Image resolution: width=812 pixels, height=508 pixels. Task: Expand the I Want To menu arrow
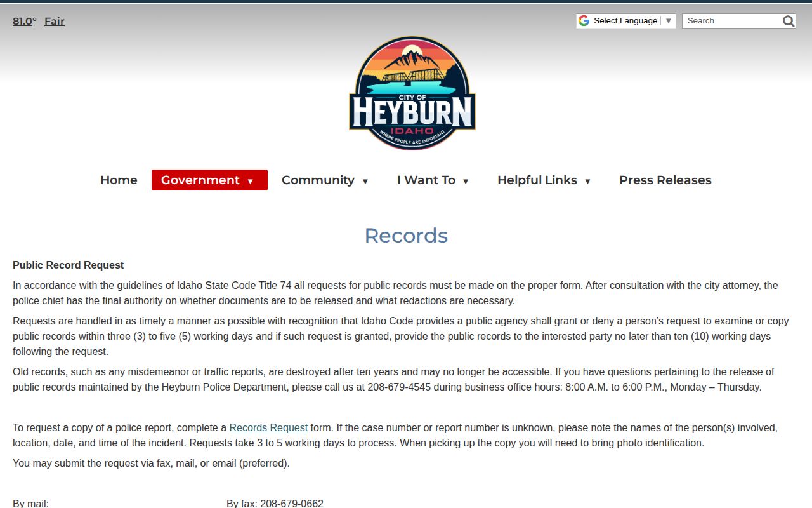pyautogui.click(x=466, y=181)
